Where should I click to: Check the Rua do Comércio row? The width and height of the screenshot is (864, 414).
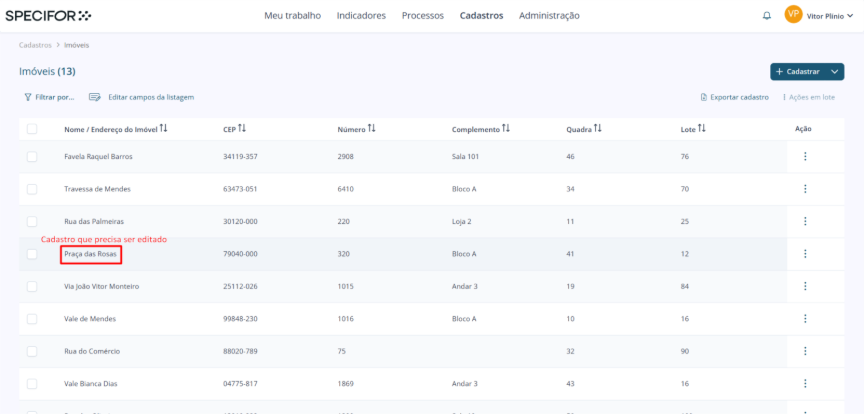32,351
